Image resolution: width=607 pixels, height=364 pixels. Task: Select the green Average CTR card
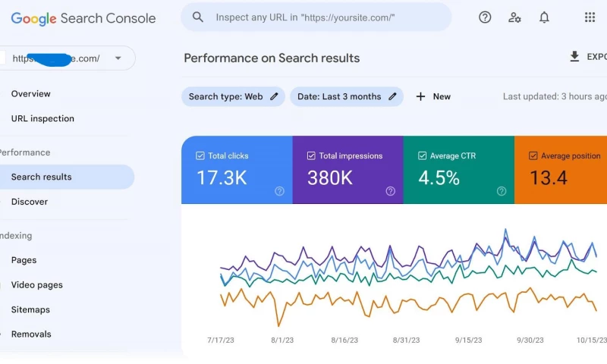coord(459,170)
